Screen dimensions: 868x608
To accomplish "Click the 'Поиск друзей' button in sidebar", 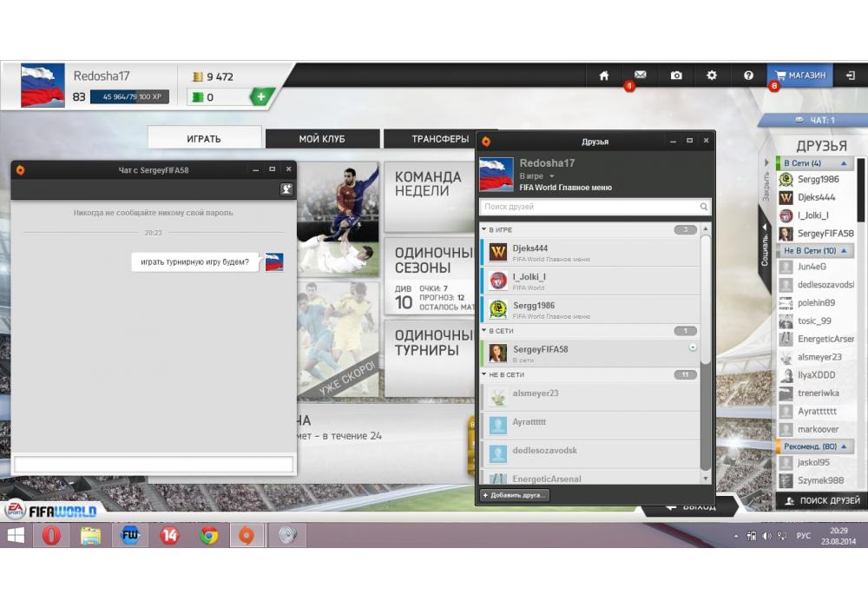I will [821, 501].
